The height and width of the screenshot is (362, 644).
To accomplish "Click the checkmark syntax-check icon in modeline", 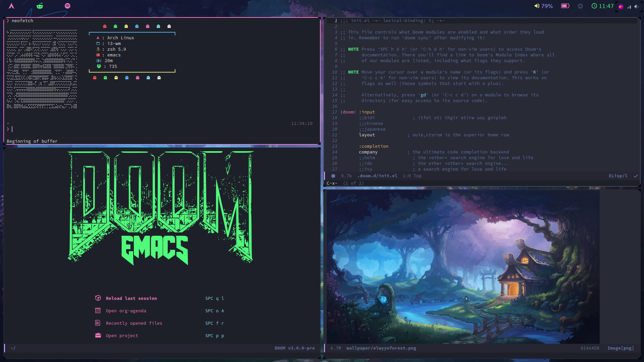I will tap(636, 176).
